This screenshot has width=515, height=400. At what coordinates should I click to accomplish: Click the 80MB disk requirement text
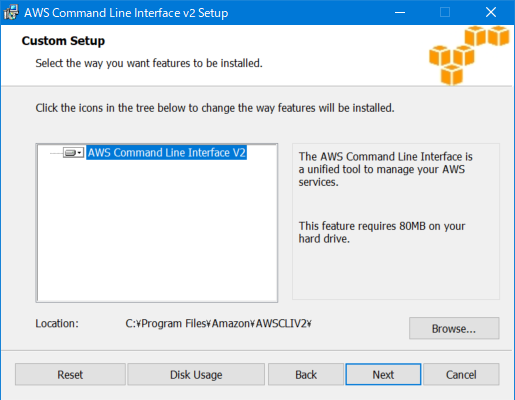coord(382,232)
